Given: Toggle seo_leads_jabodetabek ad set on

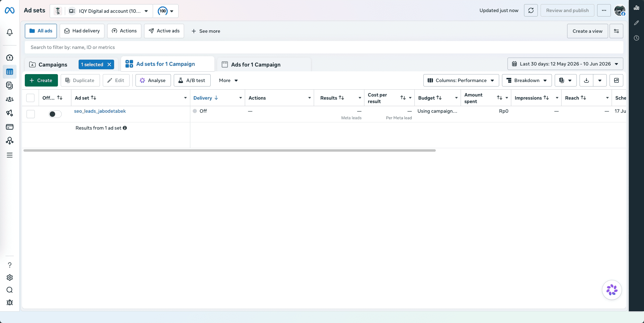Looking at the screenshot, I should [x=55, y=114].
